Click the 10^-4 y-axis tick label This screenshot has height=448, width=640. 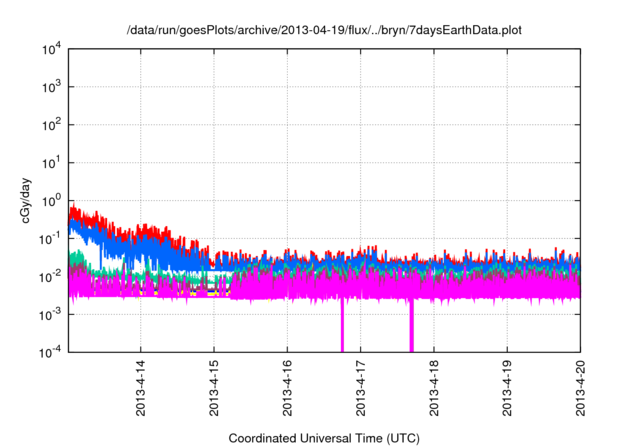(51, 352)
